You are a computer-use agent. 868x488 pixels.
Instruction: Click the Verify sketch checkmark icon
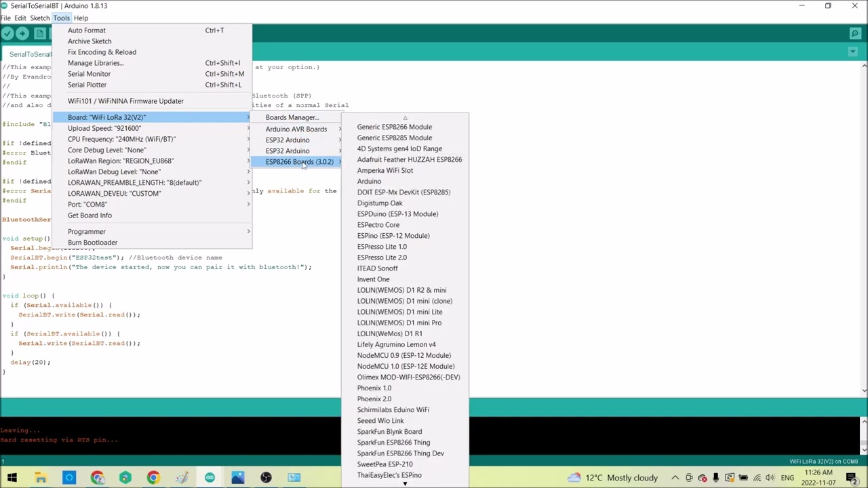(8, 33)
